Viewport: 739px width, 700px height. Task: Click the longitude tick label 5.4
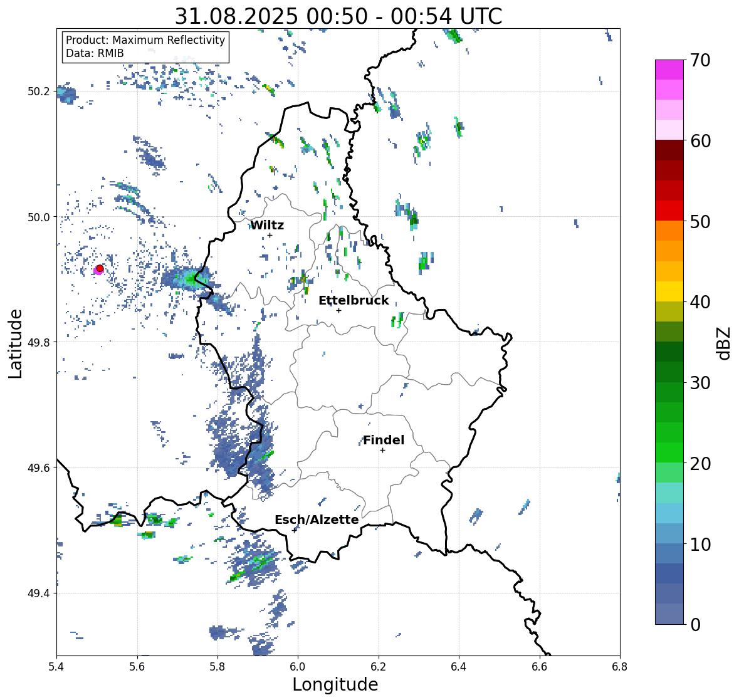tap(56, 666)
